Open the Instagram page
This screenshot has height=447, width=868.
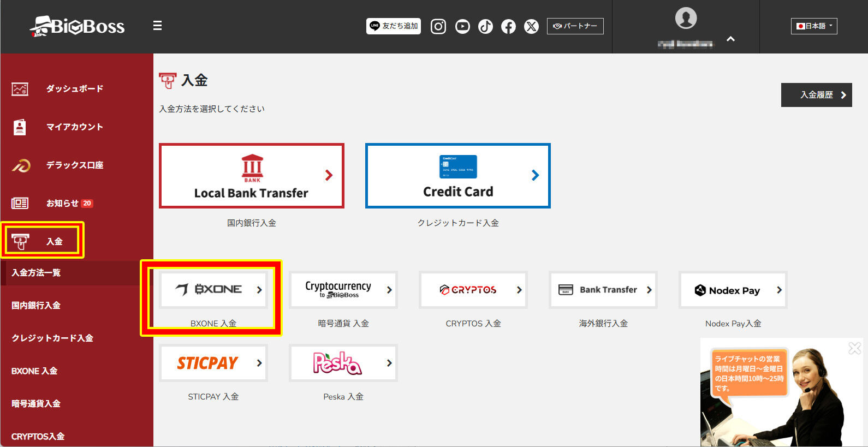coord(438,26)
